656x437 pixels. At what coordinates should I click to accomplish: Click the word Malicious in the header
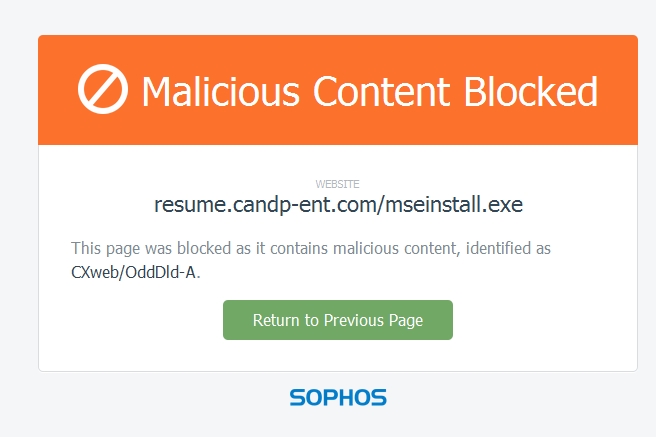[x=221, y=91]
